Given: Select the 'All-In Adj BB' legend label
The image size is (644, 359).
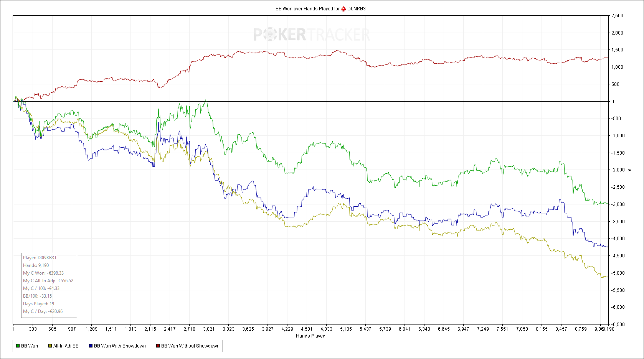Looking at the screenshot, I should coord(66,346).
